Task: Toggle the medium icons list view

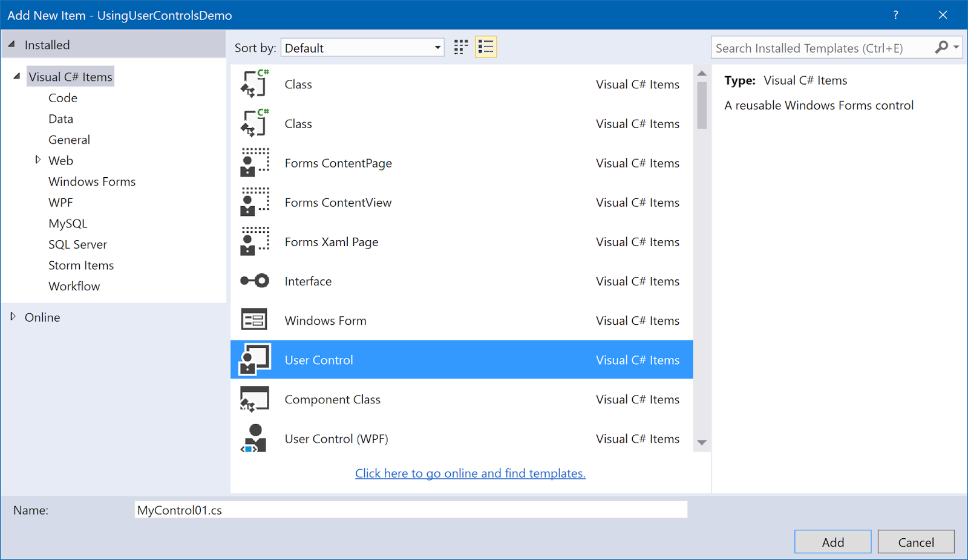Action: [485, 47]
